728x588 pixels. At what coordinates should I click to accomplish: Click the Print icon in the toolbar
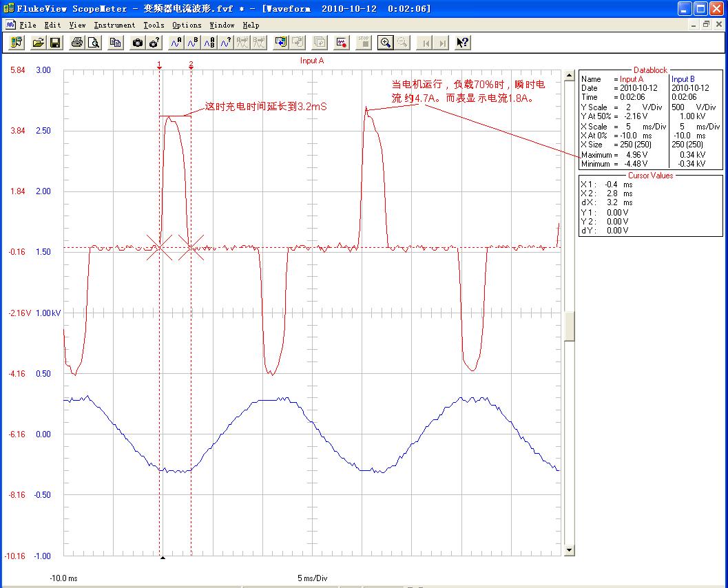click(x=77, y=43)
